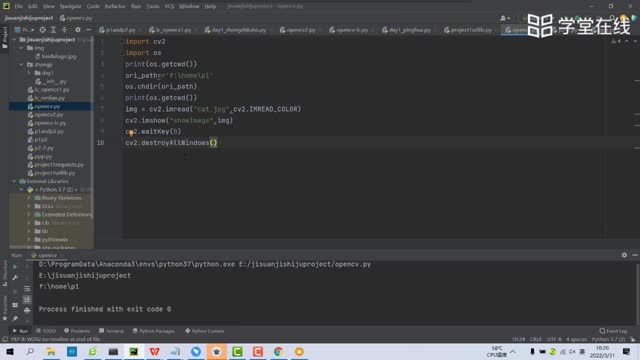Open the Refactor menu
The image size is (640, 360).
(115, 7)
